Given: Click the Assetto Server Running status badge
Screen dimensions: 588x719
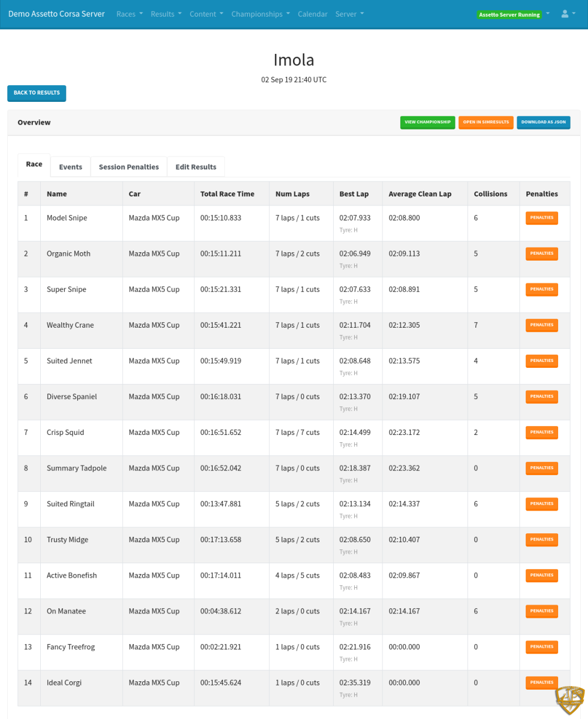Looking at the screenshot, I should [x=509, y=14].
